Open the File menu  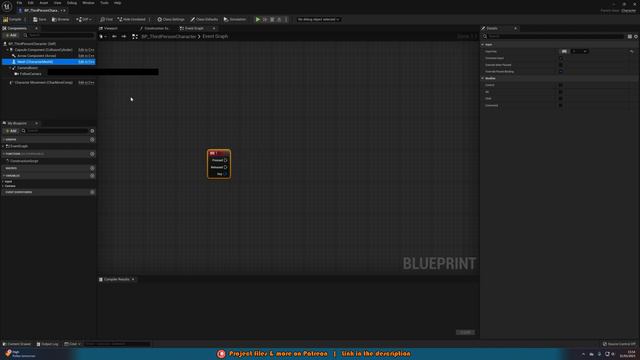19,3
